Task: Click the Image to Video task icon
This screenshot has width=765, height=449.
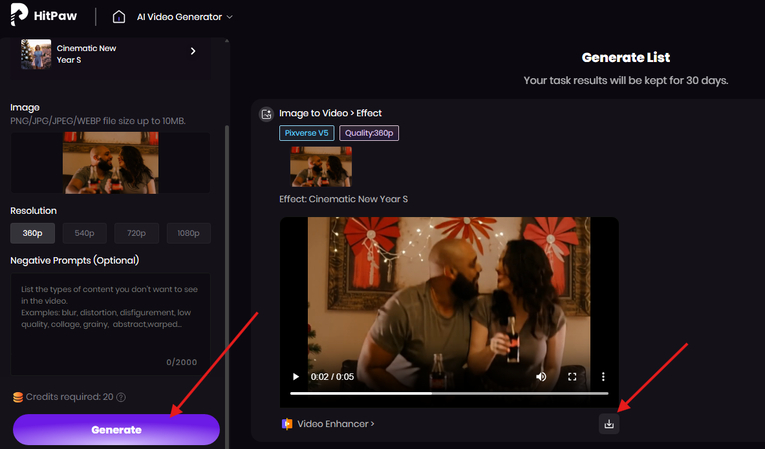Action: pos(266,114)
